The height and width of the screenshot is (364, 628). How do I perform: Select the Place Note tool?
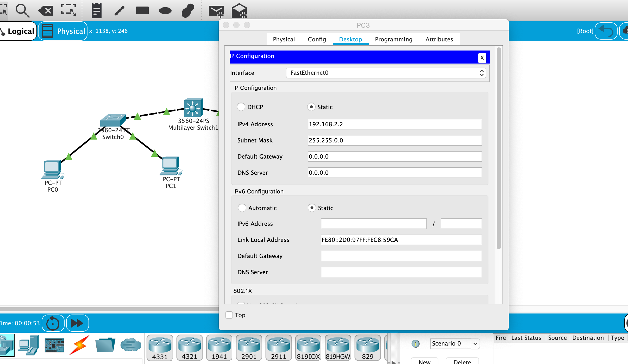point(96,11)
